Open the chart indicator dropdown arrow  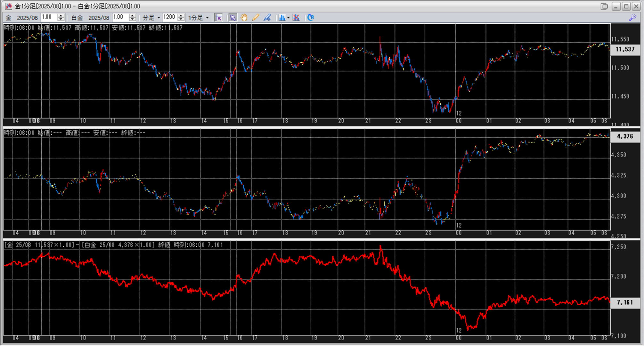288,18
